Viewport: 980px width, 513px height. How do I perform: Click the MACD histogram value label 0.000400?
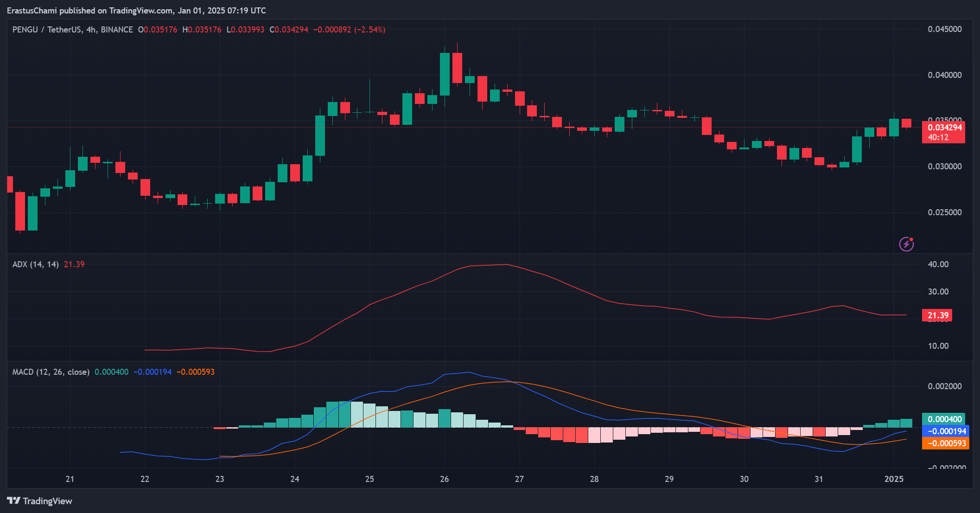coord(944,419)
